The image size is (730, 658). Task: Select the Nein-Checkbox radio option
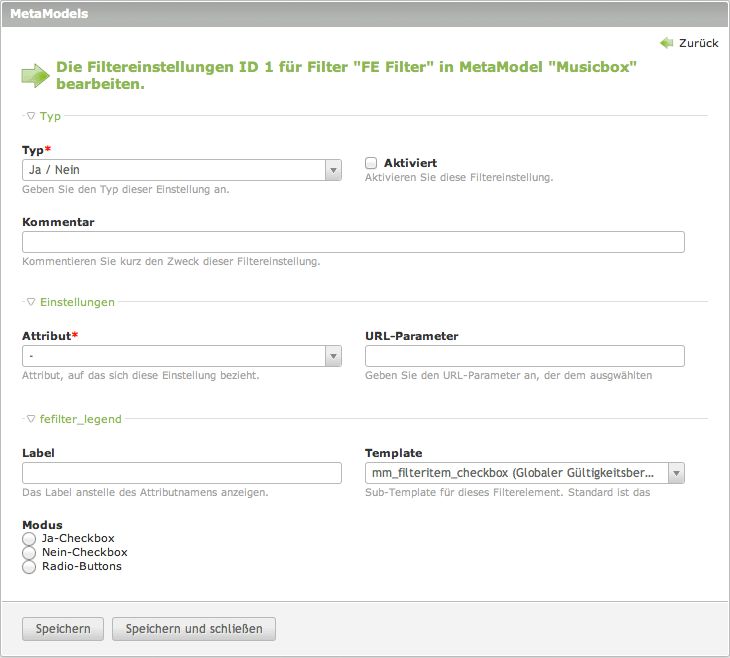pos(29,553)
